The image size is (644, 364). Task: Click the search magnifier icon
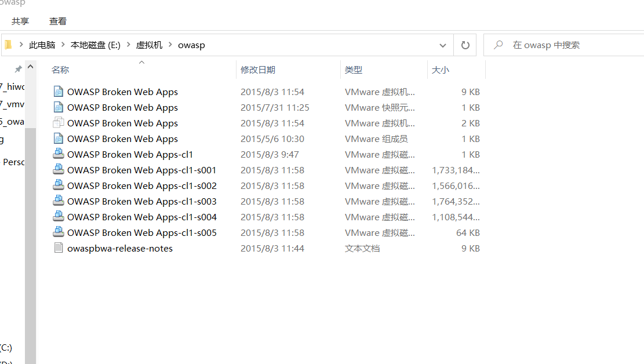tap(498, 45)
